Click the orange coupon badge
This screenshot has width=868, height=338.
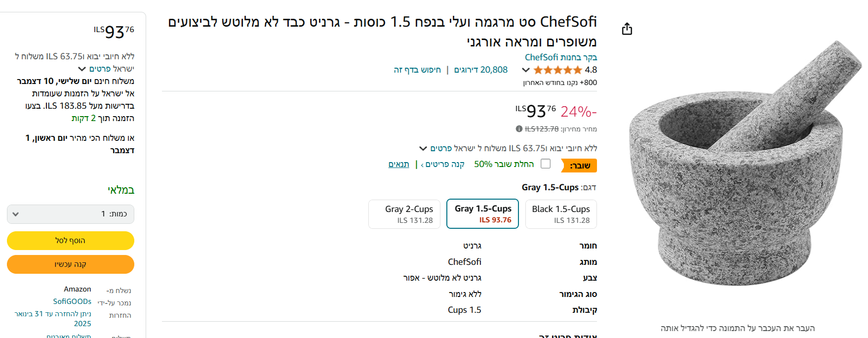click(x=579, y=166)
